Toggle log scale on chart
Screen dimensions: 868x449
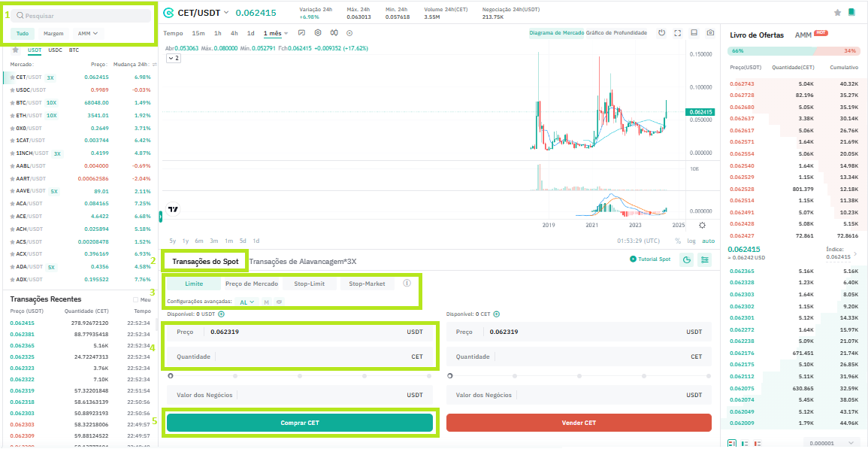(x=691, y=241)
